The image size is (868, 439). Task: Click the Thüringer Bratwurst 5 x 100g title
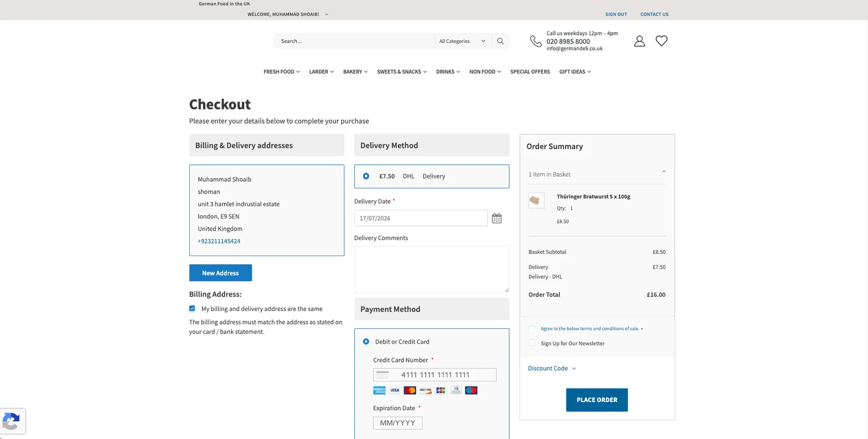[593, 196]
